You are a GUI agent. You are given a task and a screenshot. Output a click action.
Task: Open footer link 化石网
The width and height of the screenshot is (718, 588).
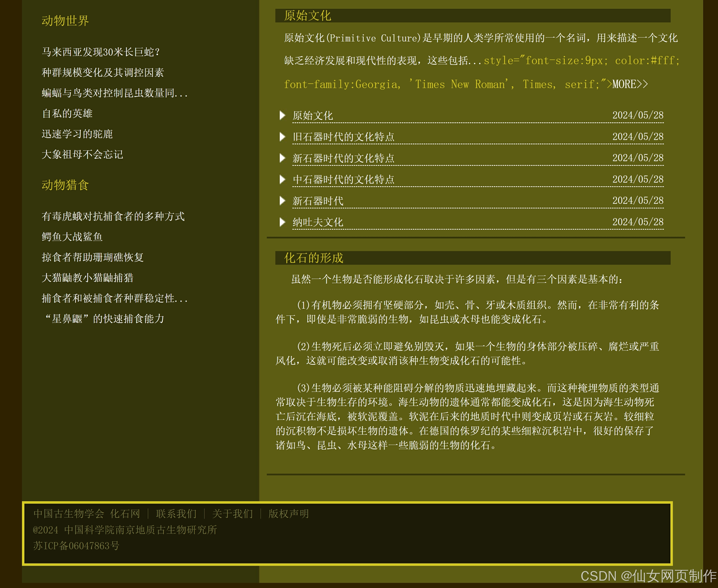pyautogui.click(x=125, y=514)
